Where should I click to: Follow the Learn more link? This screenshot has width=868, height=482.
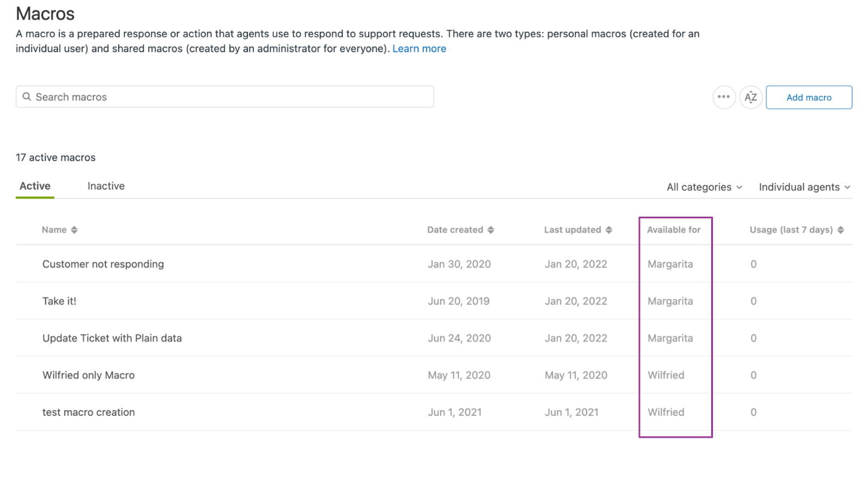(x=419, y=48)
